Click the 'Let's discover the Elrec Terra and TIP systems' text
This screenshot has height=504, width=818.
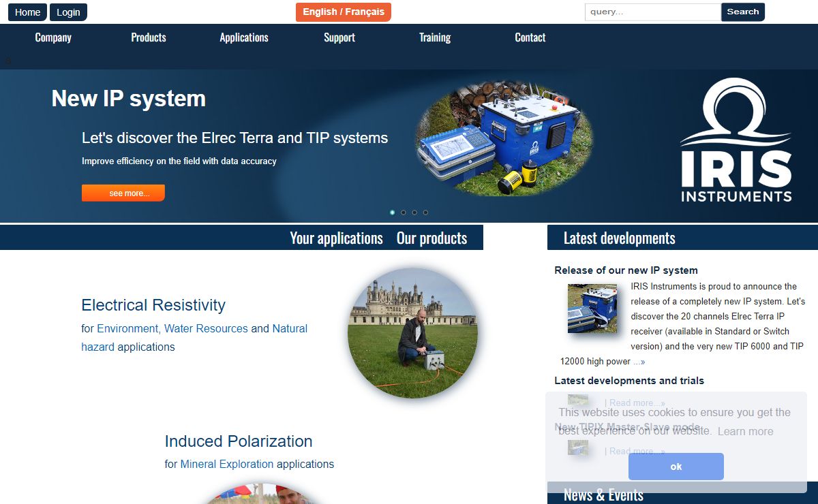234,138
